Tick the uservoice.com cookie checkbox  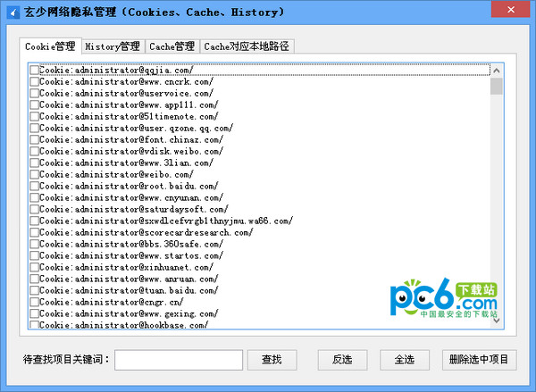[x=34, y=93]
